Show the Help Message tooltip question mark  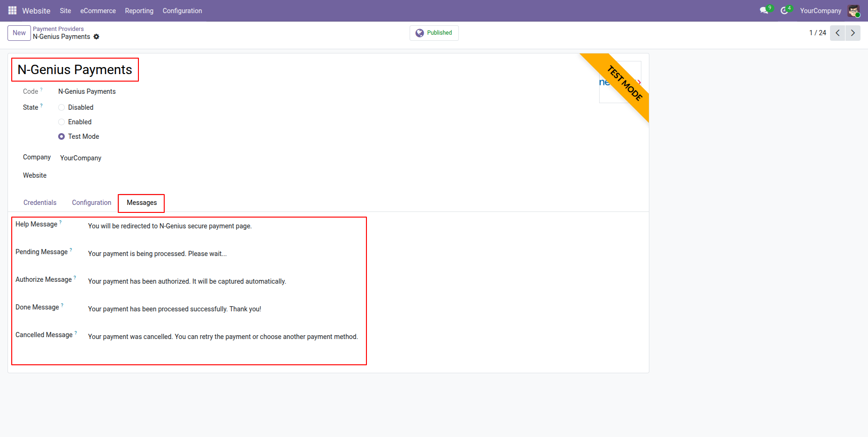pyautogui.click(x=61, y=222)
